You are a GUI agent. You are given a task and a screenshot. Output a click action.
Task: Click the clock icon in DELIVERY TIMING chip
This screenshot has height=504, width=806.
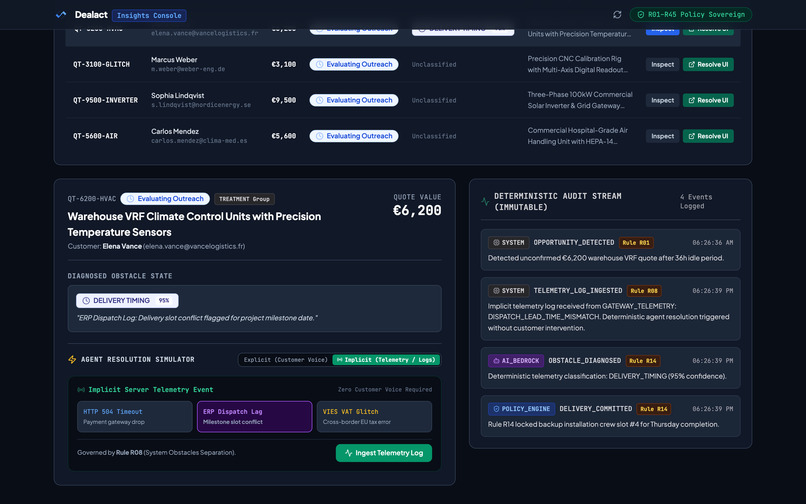coord(86,300)
